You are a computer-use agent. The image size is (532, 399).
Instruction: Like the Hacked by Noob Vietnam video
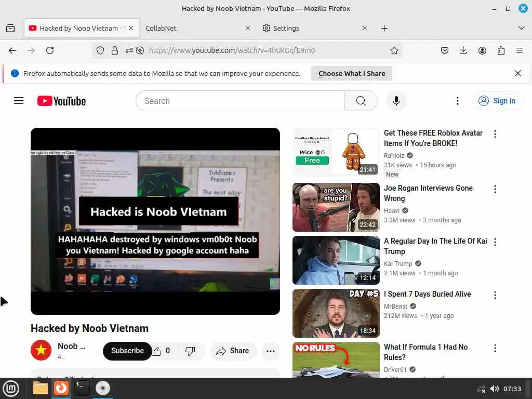coord(162,351)
